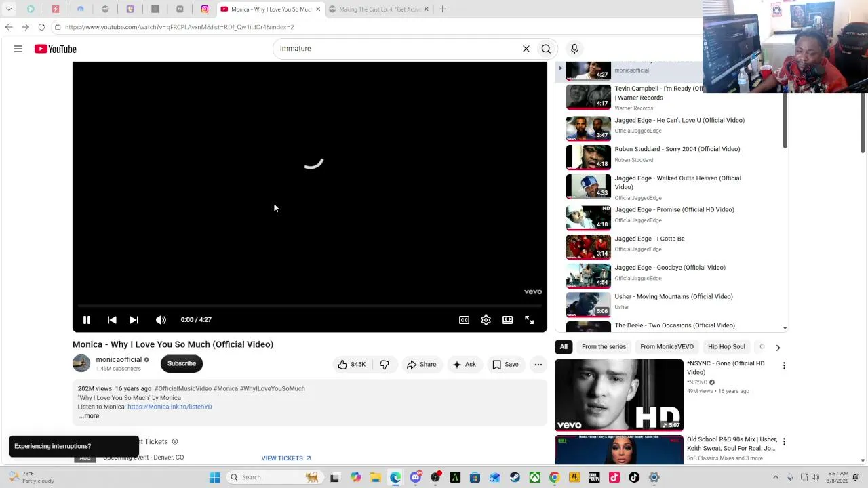Go back in the browser
The image size is (868, 488).
(9, 27)
